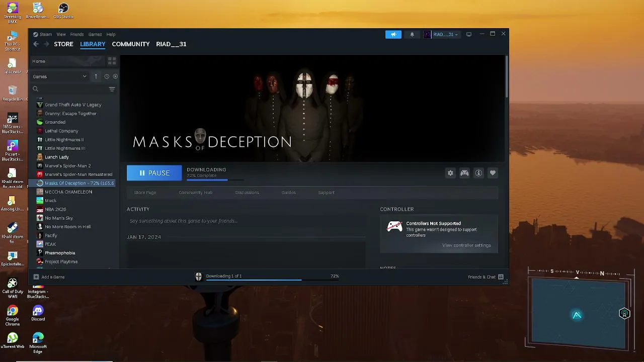Open the Guides link
644x362 pixels.
[x=289, y=193]
